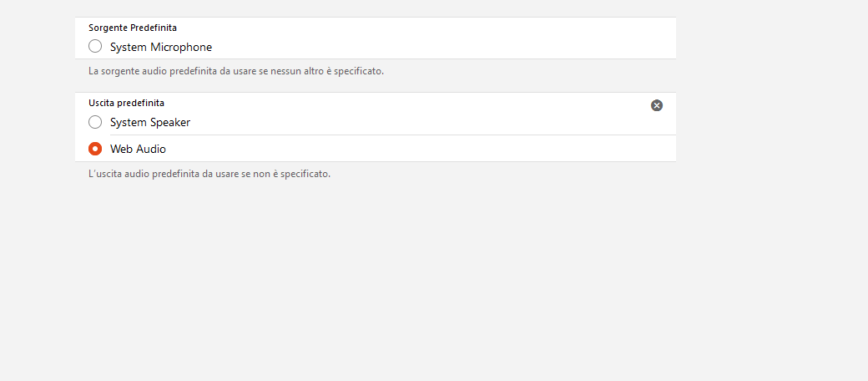The image size is (868, 381).
Task: Click the word System in System Speaker
Action: 129,122
